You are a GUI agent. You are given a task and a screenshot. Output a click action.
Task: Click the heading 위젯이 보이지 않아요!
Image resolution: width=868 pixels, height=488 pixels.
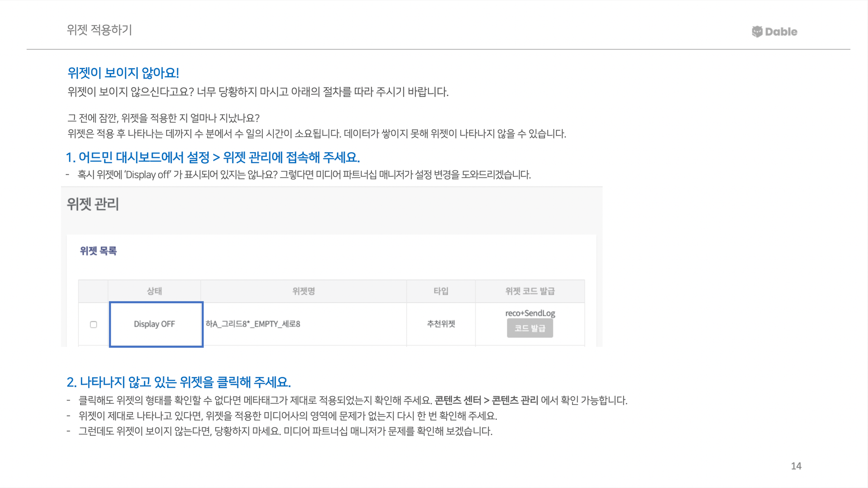pyautogui.click(x=123, y=73)
